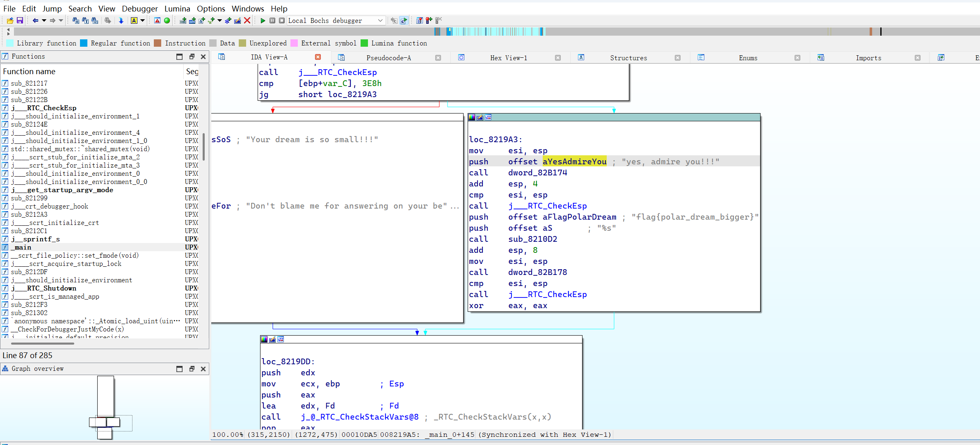
Task: Expand the jump back history dropdown
Action: (44, 20)
